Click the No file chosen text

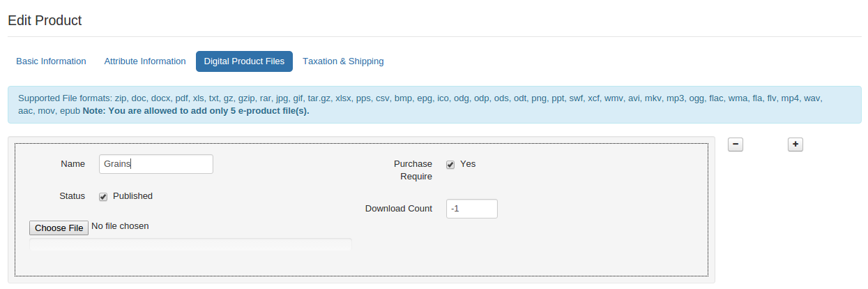point(120,226)
